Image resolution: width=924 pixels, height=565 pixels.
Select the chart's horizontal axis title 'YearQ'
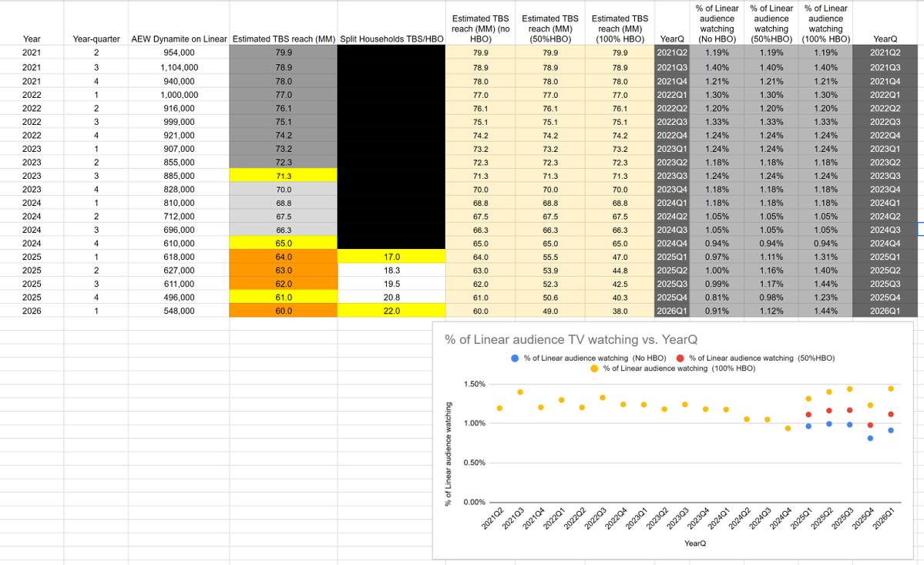tap(695, 543)
